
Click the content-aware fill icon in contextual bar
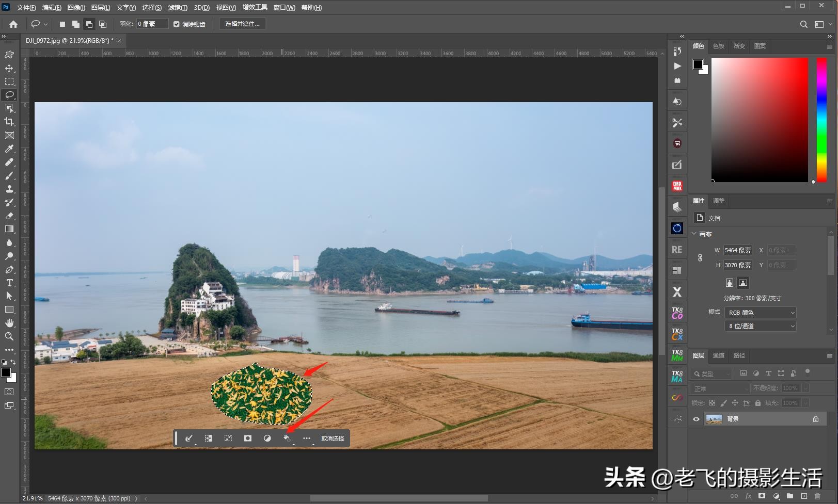[287, 438]
